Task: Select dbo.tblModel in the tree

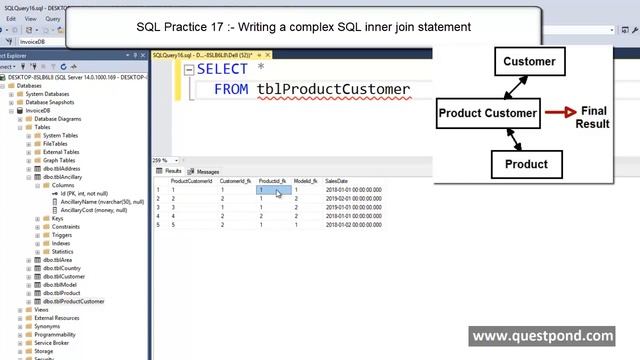Action: click(x=60, y=285)
